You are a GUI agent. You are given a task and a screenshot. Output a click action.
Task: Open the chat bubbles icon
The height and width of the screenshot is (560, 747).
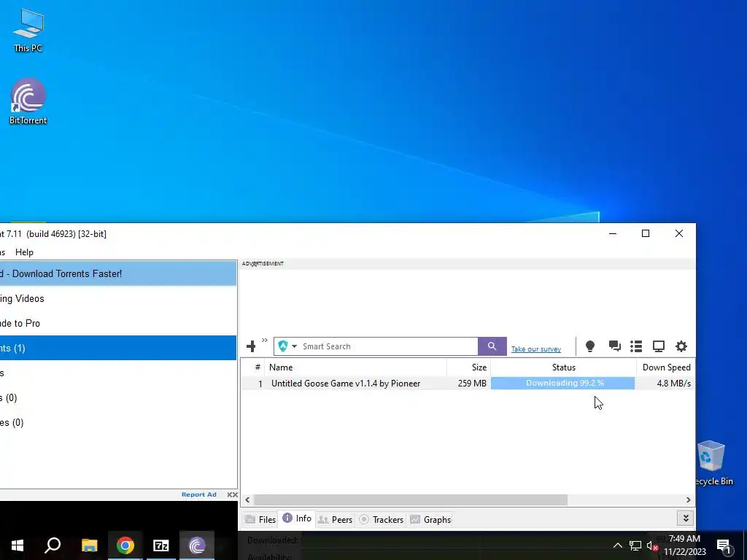pos(614,346)
